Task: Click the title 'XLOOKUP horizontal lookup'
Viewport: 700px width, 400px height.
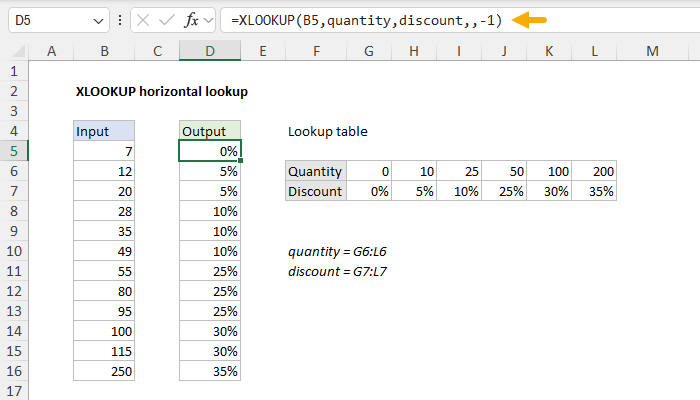Action: click(x=162, y=92)
